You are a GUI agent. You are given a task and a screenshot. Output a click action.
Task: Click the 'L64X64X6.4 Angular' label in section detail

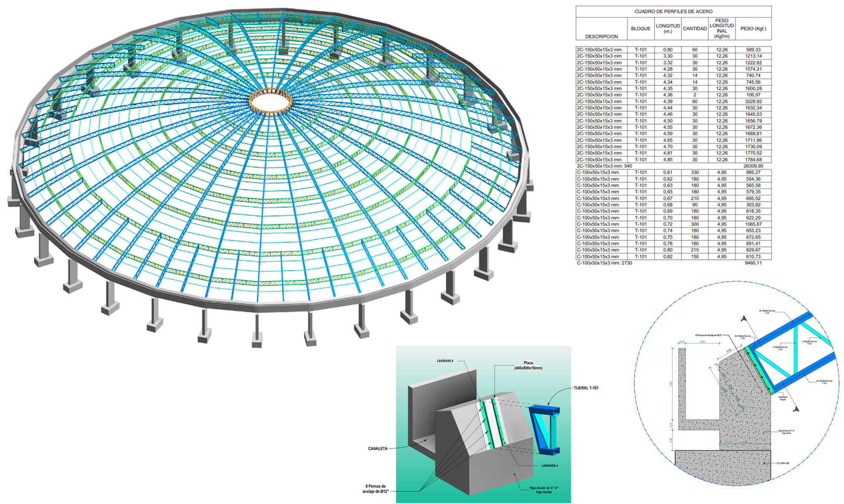point(783,398)
